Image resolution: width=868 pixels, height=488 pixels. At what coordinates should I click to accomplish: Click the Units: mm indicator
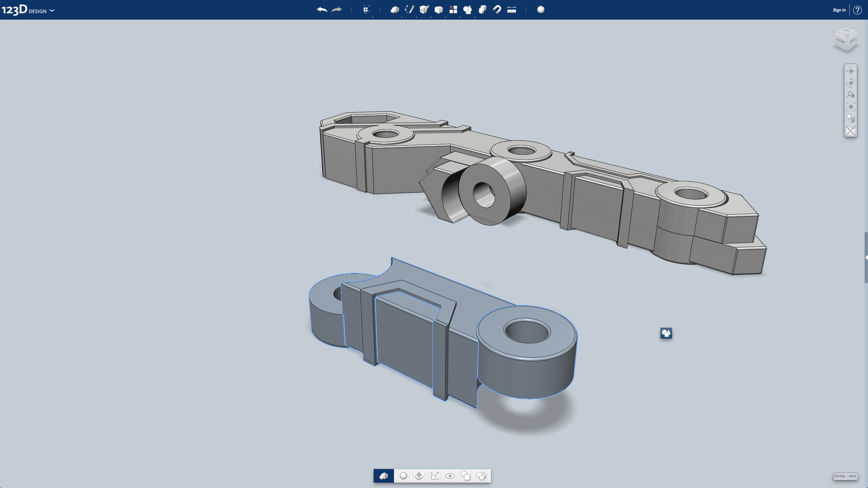click(x=846, y=476)
